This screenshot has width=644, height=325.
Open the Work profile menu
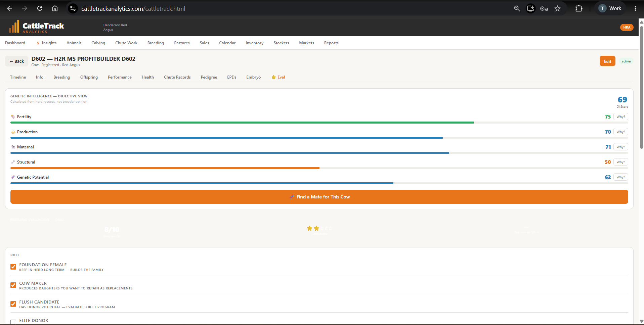pyautogui.click(x=610, y=8)
